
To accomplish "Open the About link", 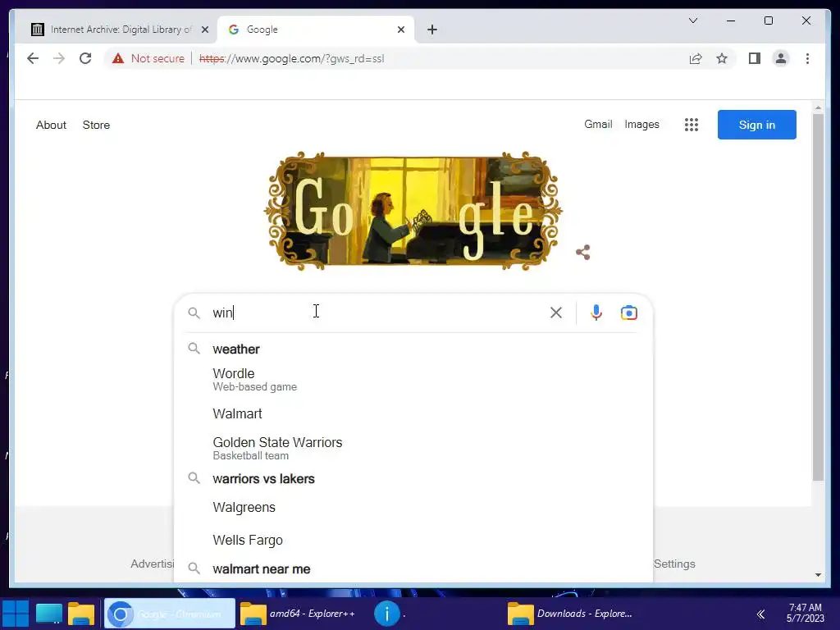I will [51, 125].
